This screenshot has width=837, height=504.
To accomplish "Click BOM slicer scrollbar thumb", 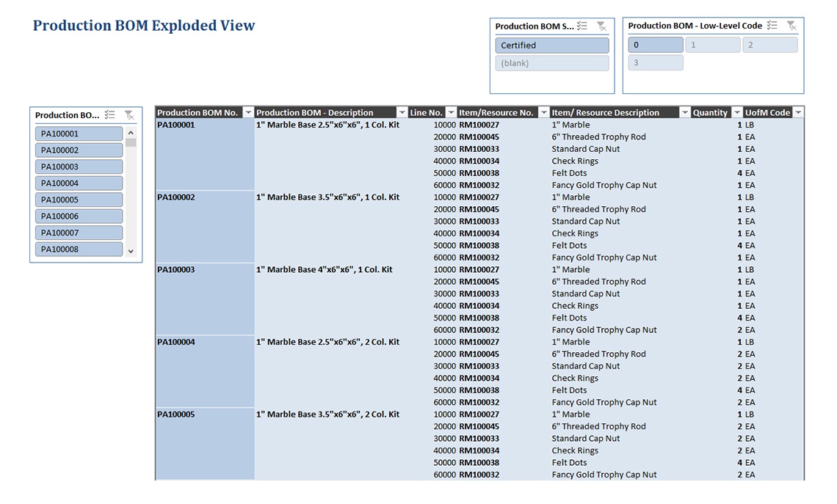I will click(131, 142).
